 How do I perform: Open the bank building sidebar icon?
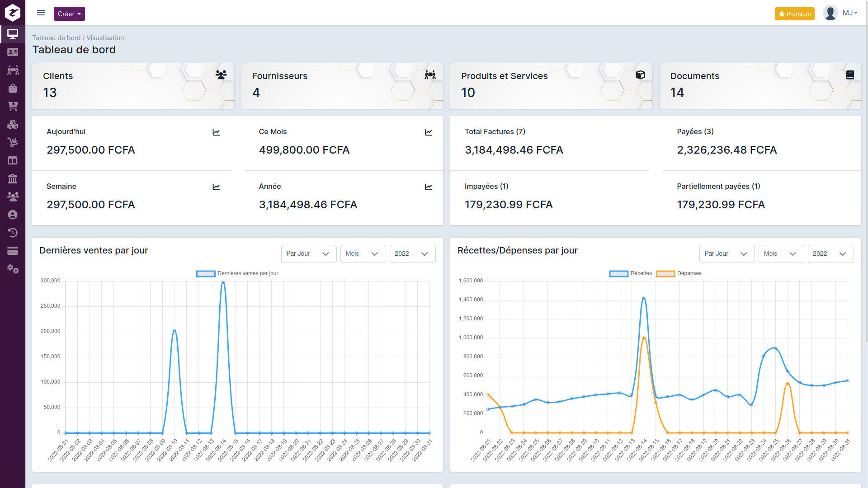coord(13,178)
